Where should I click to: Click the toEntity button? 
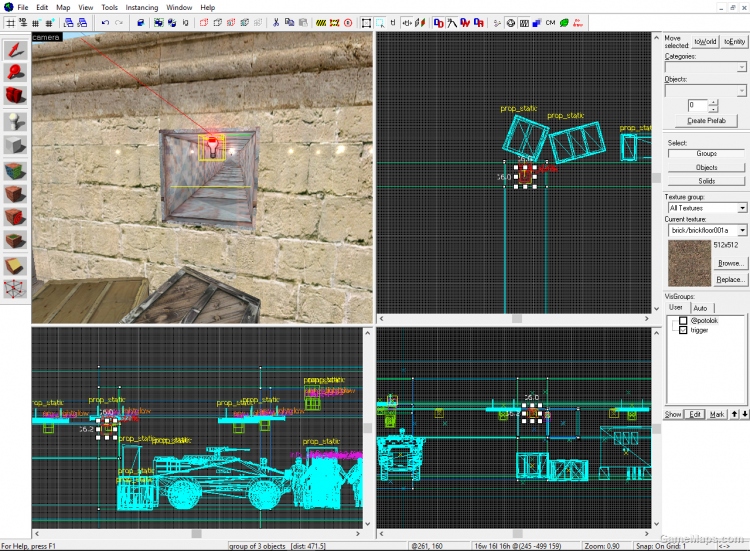click(734, 42)
